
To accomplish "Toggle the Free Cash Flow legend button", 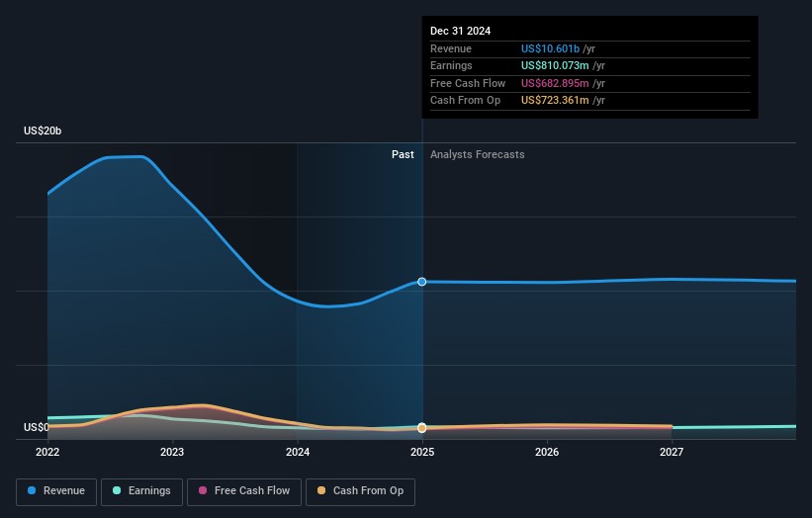I will (x=241, y=491).
